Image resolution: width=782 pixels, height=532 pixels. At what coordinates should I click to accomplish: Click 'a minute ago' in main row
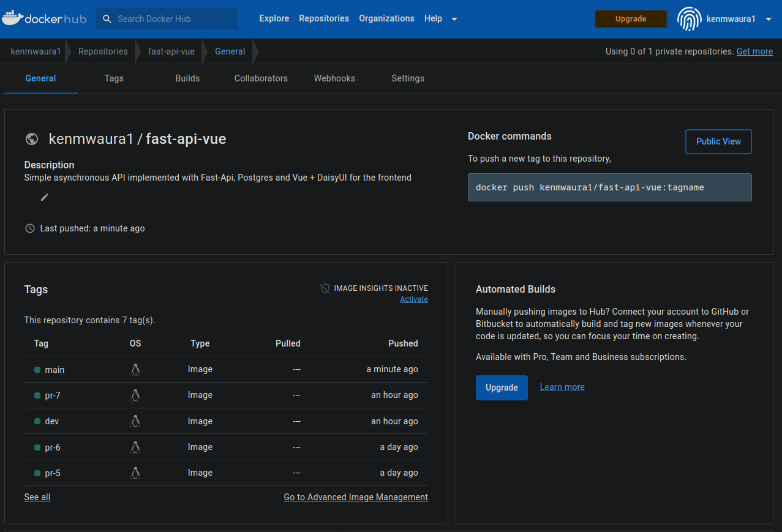[x=392, y=369]
